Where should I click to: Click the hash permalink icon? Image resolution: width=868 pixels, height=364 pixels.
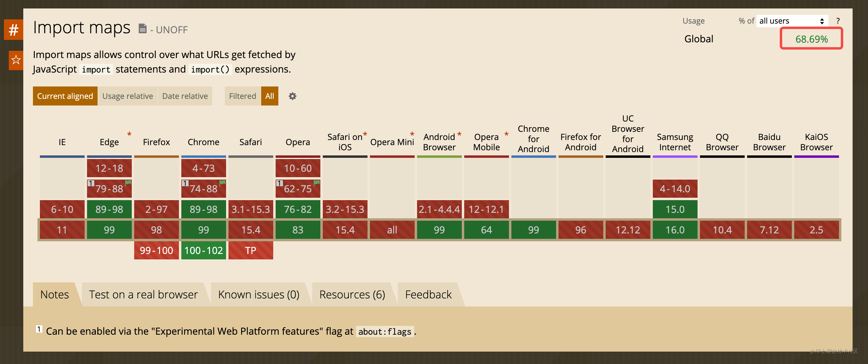coord(14,30)
